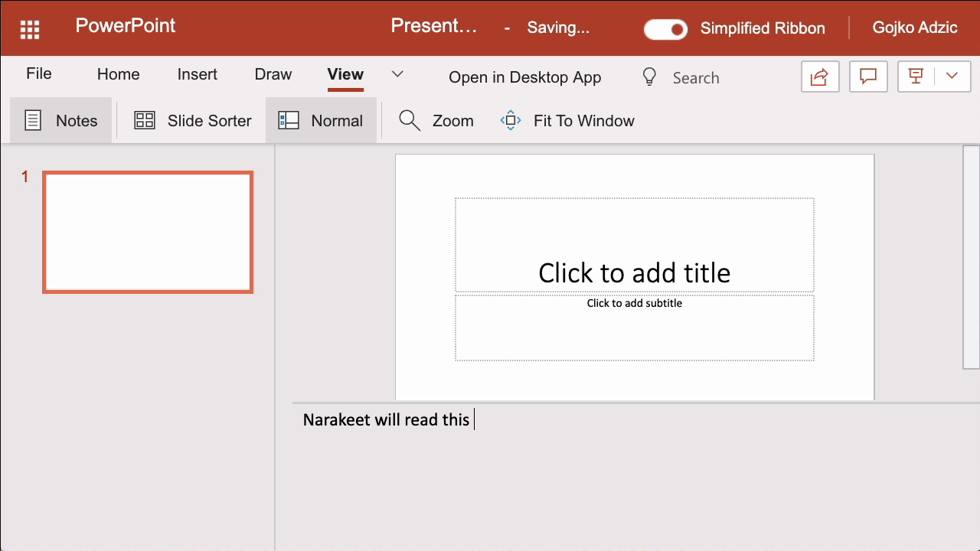The height and width of the screenshot is (551, 980).
Task: Switch to the Insert tab
Action: point(198,74)
